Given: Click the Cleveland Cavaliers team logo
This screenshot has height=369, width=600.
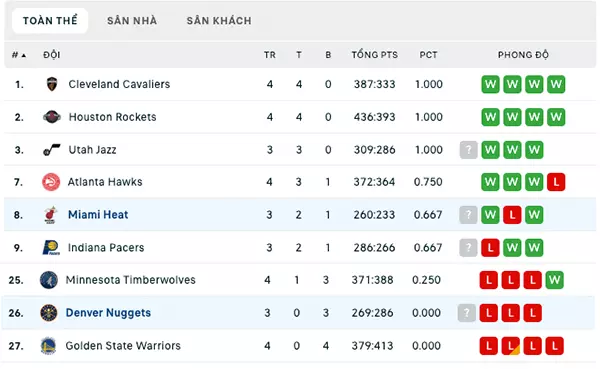Looking at the screenshot, I should coord(52,84).
